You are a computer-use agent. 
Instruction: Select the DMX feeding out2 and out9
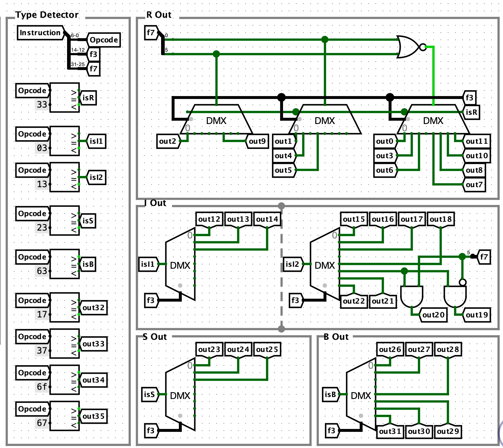click(x=216, y=120)
